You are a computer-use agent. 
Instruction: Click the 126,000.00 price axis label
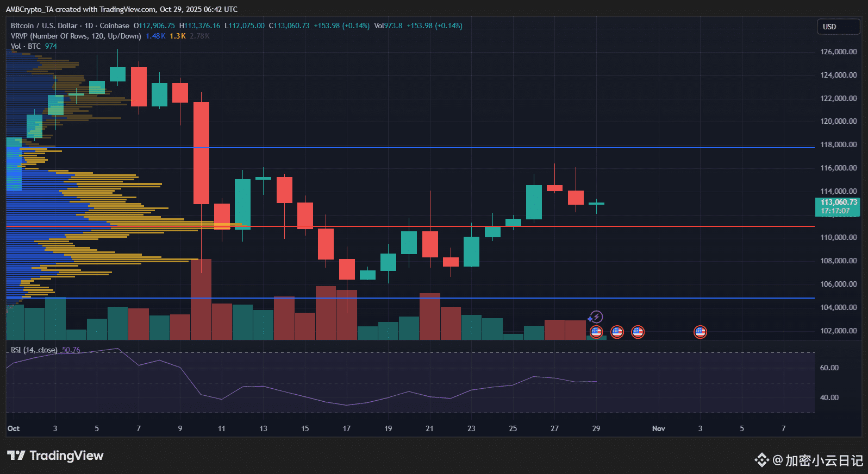pyautogui.click(x=838, y=52)
